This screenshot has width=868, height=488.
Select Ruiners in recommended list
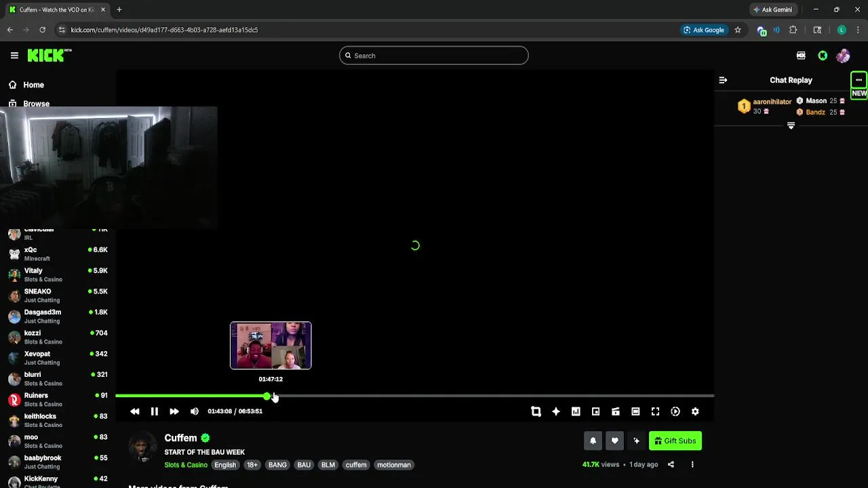pyautogui.click(x=58, y=399)
